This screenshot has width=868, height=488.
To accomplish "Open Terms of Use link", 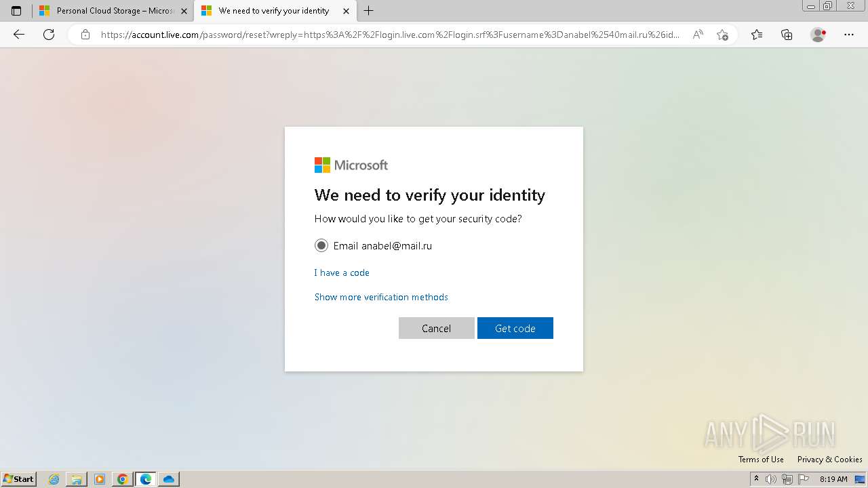I will [761, 460].
